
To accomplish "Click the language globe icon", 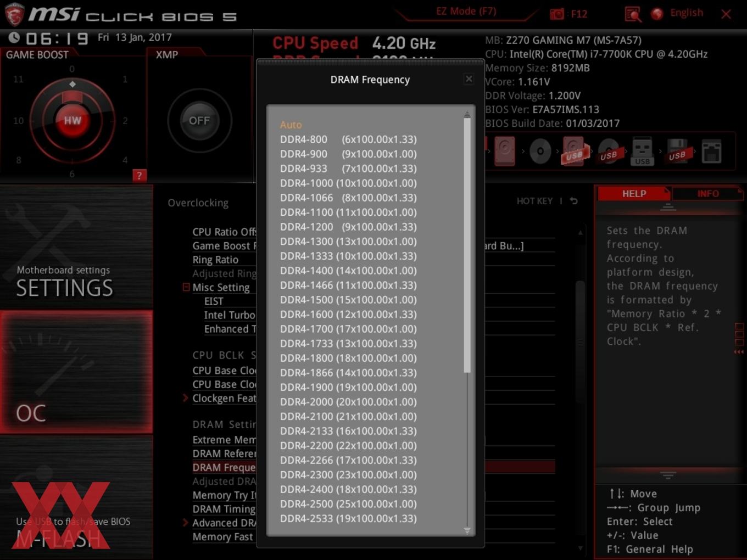I will pos(657,14).
